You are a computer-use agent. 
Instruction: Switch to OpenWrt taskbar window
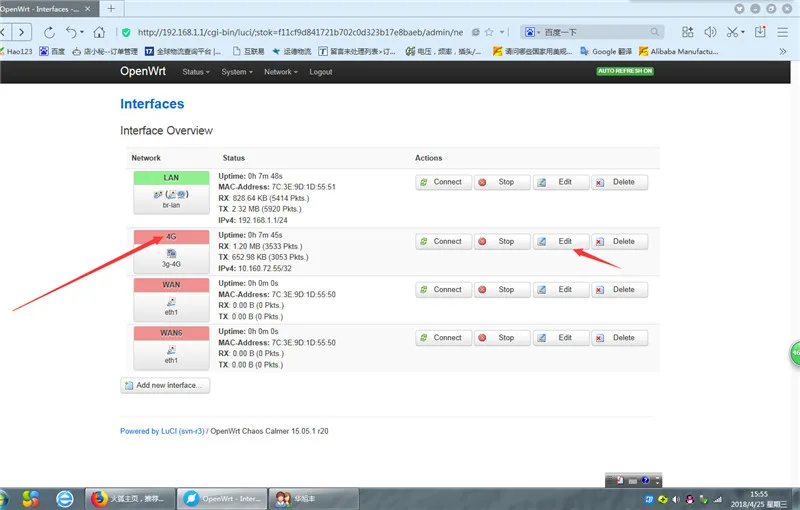(222, 498)
